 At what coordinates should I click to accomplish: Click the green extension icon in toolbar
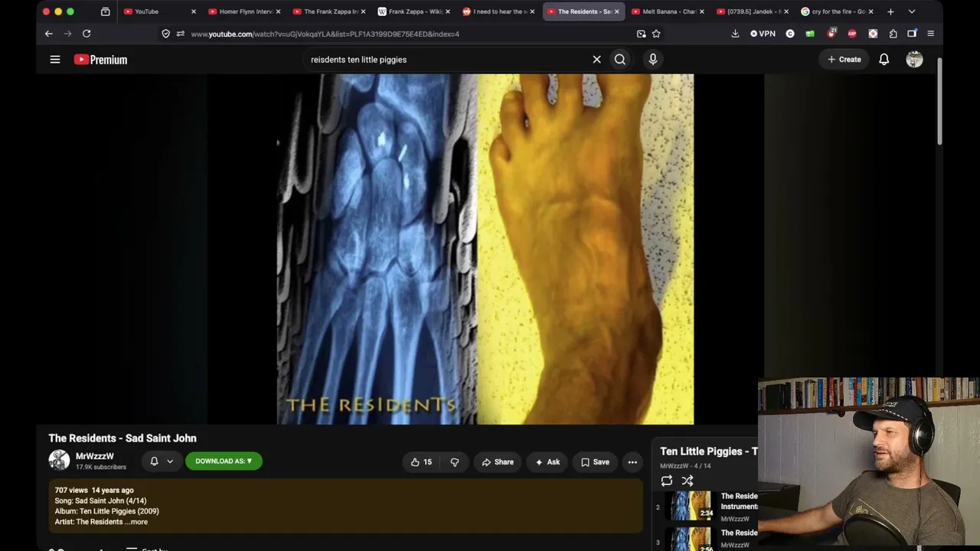[810, 34]
